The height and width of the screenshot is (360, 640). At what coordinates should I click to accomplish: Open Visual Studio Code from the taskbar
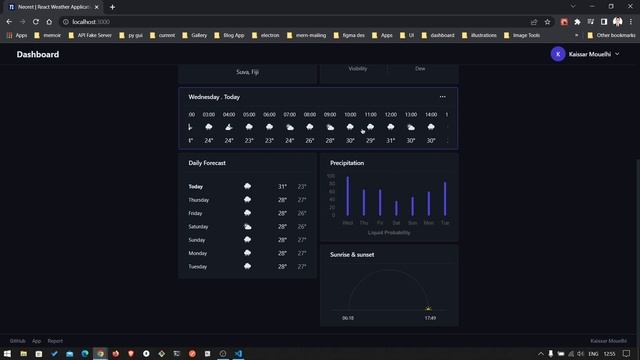pos(238,353)
